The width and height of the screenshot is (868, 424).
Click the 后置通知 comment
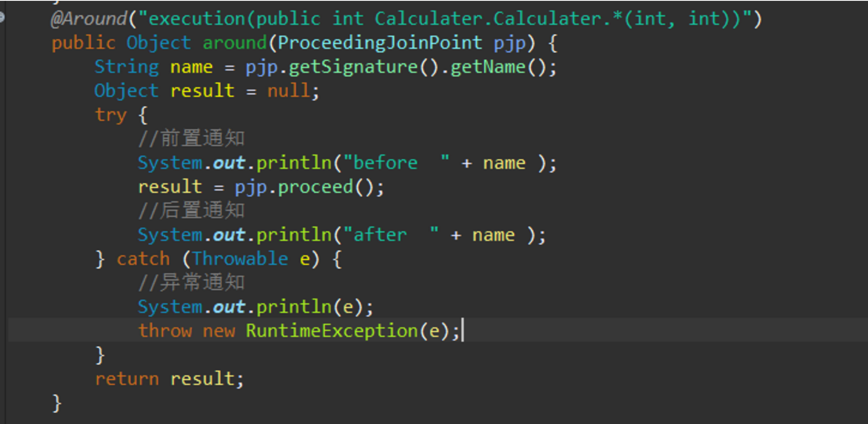tap(192, 211)
